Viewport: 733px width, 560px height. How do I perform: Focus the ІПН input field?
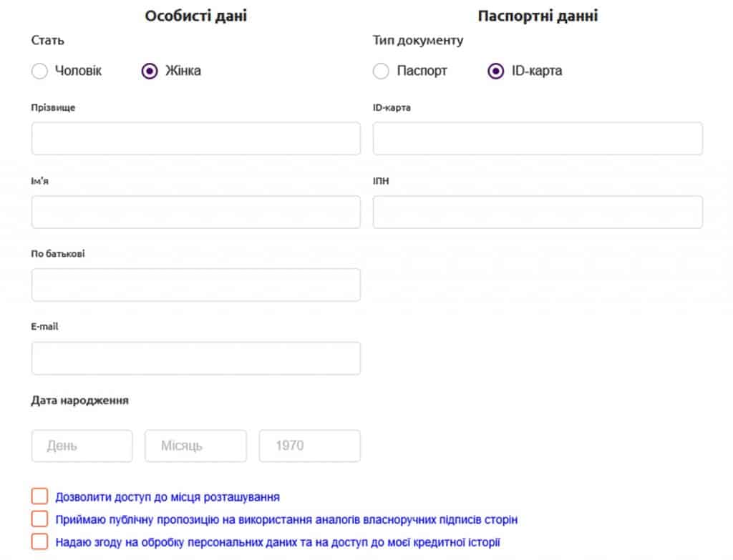point(538,212)
